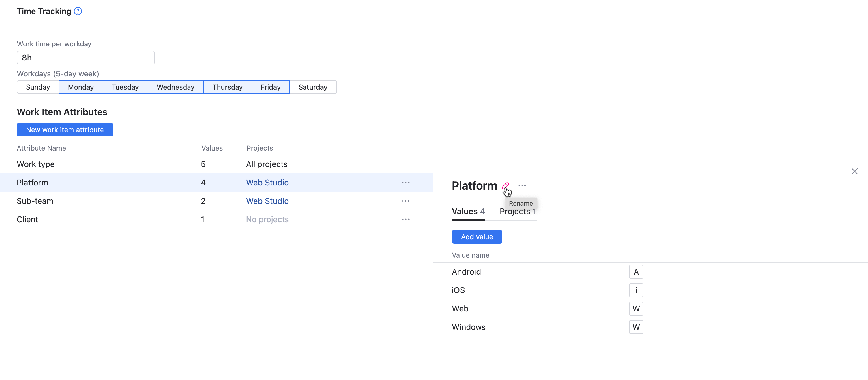Open the Sub-team row actions menu
This screenshot has width=868, height=380.
pos(406,201)
